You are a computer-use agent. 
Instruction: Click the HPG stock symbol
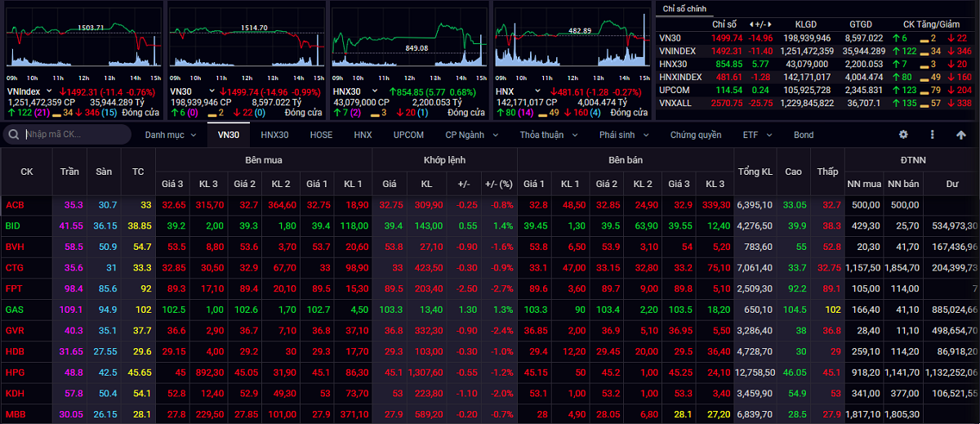click(15, 373)
